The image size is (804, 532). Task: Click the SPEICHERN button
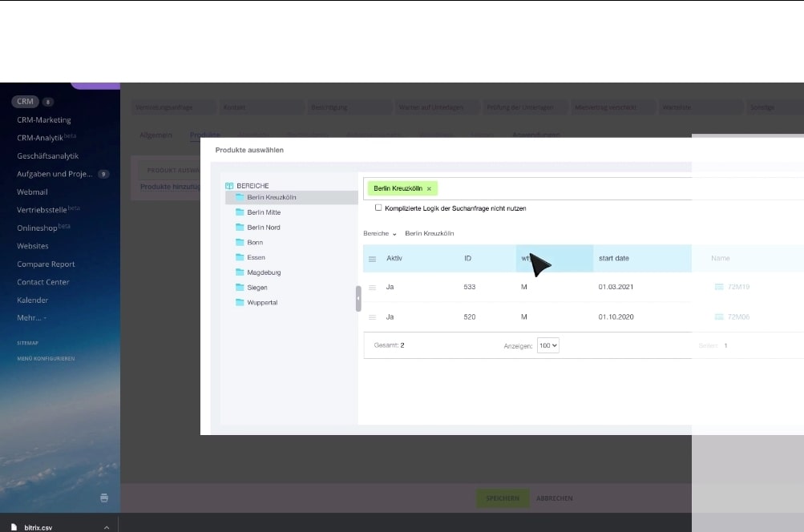503,498
